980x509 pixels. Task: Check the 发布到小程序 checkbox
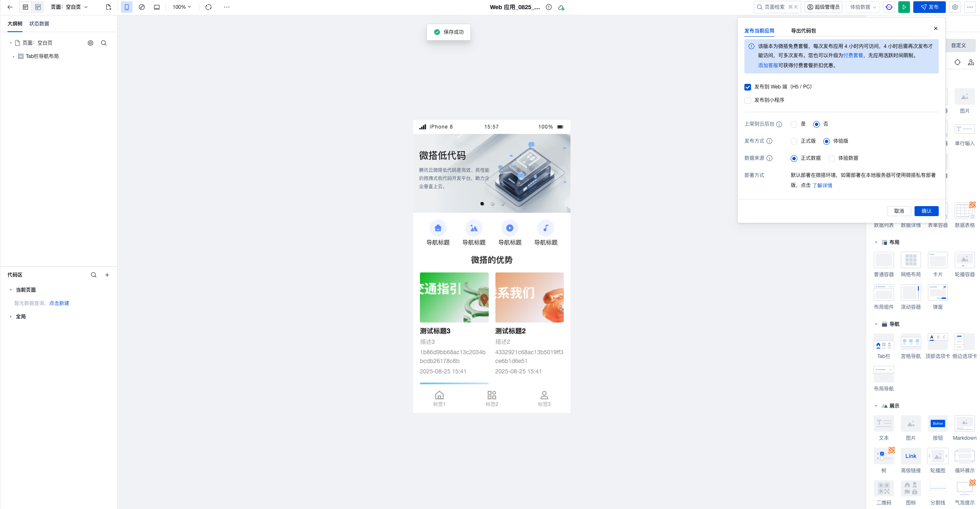(748, 101)
